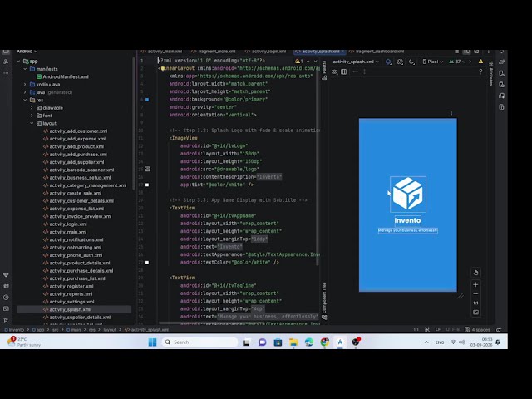Open the editor tabs more-options menu
Image resolution: width=532 pixels, height=399 pixels.
(x=488, y=52)
